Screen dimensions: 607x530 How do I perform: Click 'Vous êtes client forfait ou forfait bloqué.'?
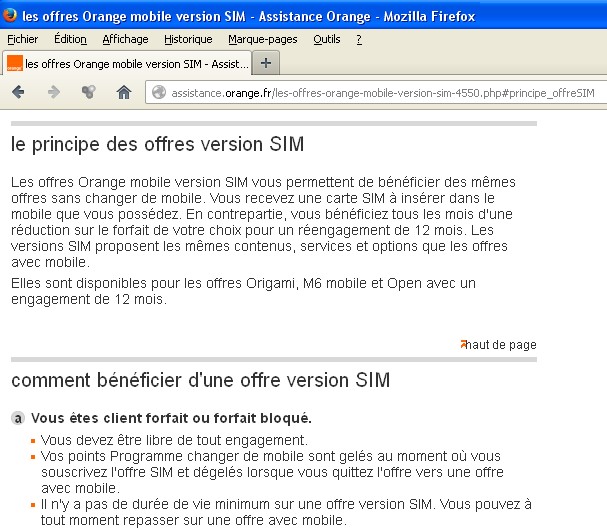pyautogui.click(x=171, y=418)
